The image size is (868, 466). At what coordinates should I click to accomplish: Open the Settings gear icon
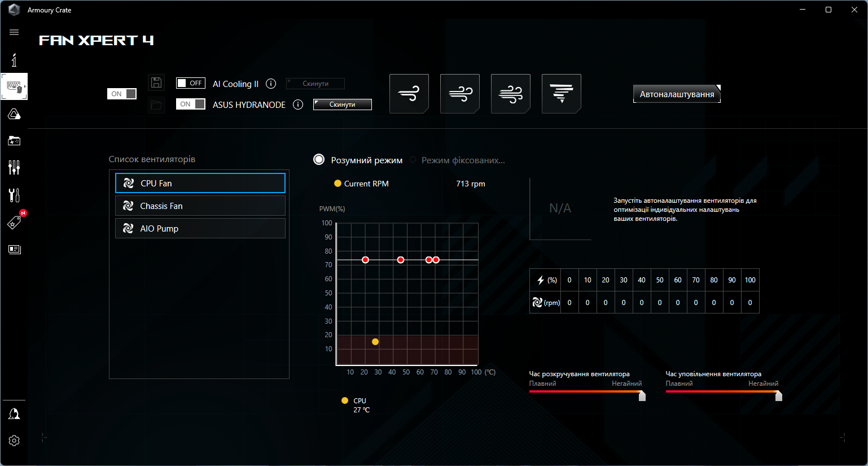[14, 441]
